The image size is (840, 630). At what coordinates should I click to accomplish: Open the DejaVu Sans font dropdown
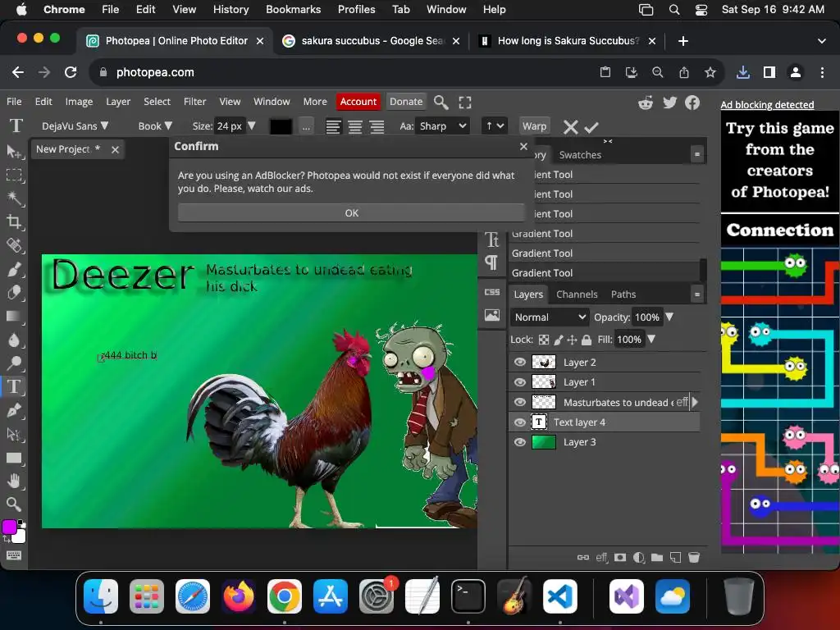point(75,126)
